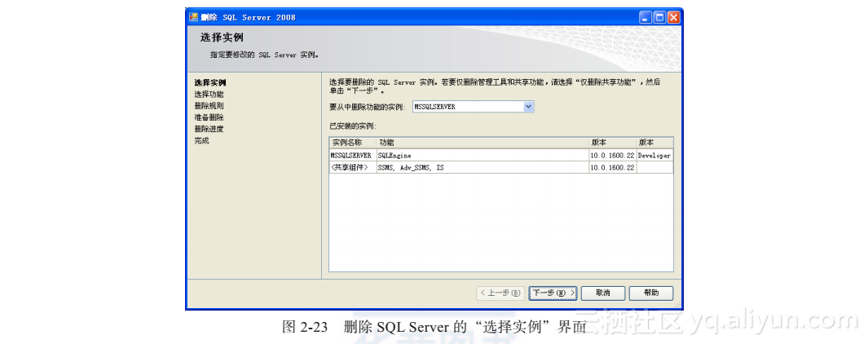The height and width of the screenshot is (344, 868).
Task: Click the 共享组件 table row name
Action: [x=352, y=167]
